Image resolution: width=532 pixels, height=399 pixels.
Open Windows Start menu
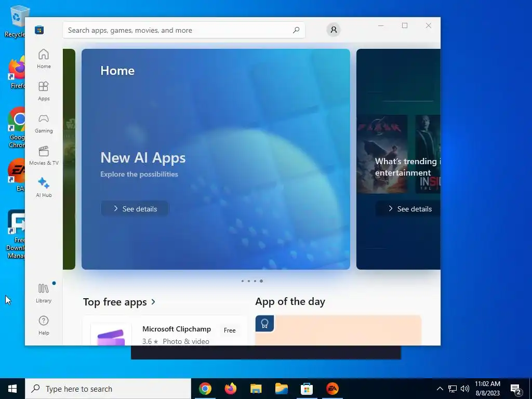(x=12, y=389)
